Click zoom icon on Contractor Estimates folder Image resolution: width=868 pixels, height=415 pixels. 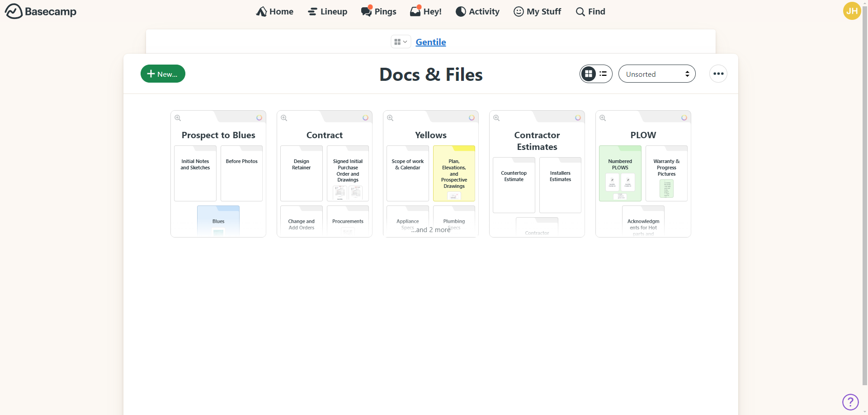click(496, 118)
